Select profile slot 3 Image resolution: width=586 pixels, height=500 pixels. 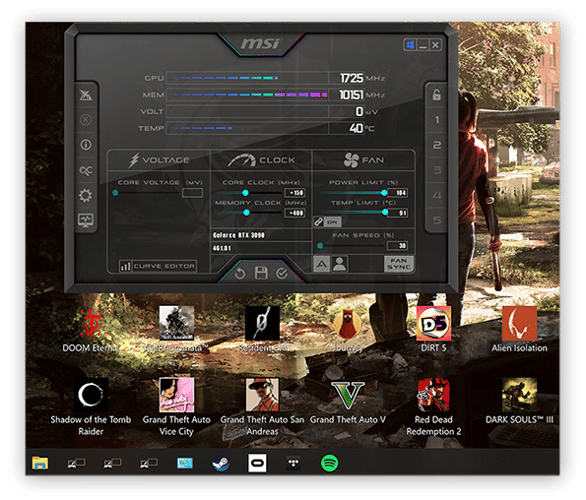point(437,170)
